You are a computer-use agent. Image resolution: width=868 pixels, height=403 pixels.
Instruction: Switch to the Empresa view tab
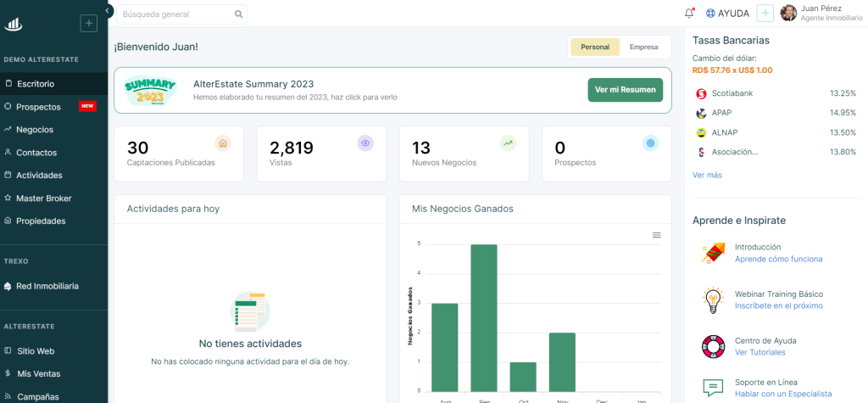tap(644, 48)
